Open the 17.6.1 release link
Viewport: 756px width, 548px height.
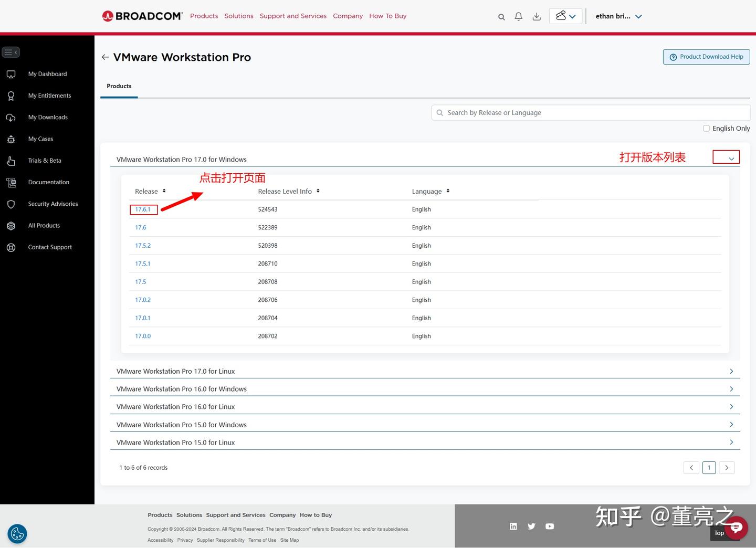(x=143, y=209)
